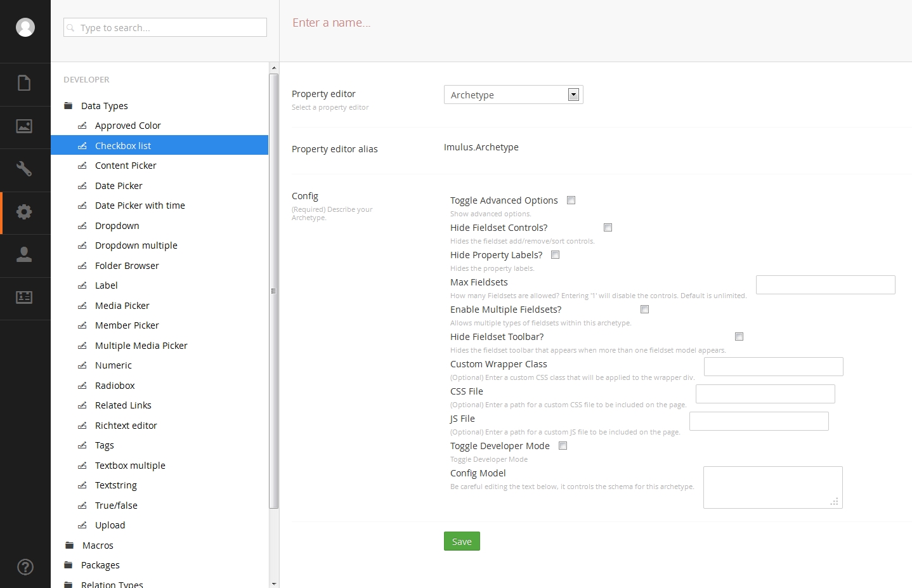Click the Data Types folder label
The height and width of the screenshot is (588, 912).
tap(105, 106)
